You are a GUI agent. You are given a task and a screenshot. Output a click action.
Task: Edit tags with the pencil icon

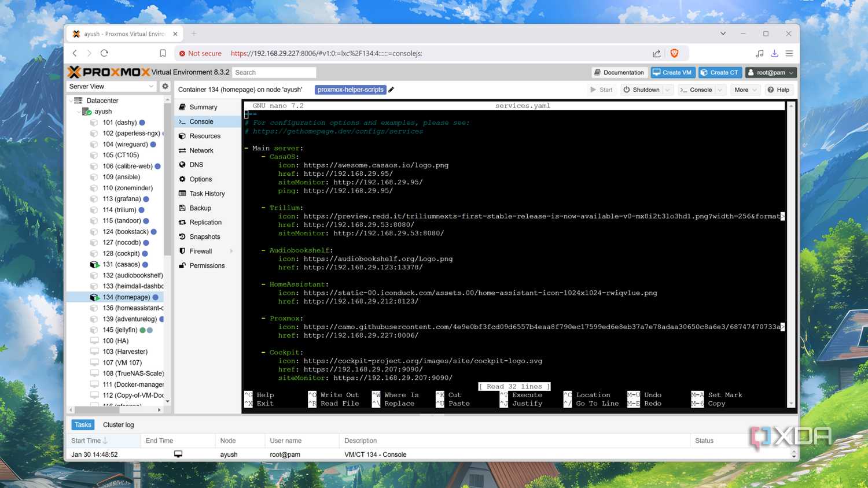(391, 90)
